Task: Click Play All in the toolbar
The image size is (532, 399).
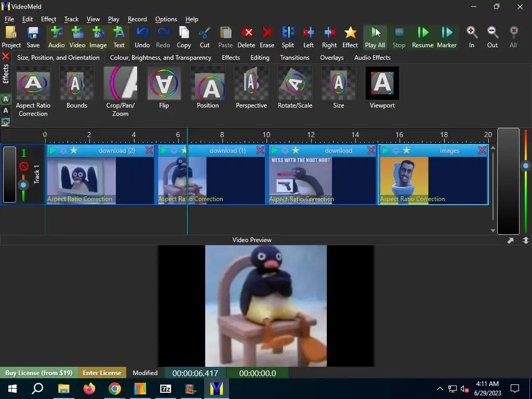Action: [x=375, y=37]
